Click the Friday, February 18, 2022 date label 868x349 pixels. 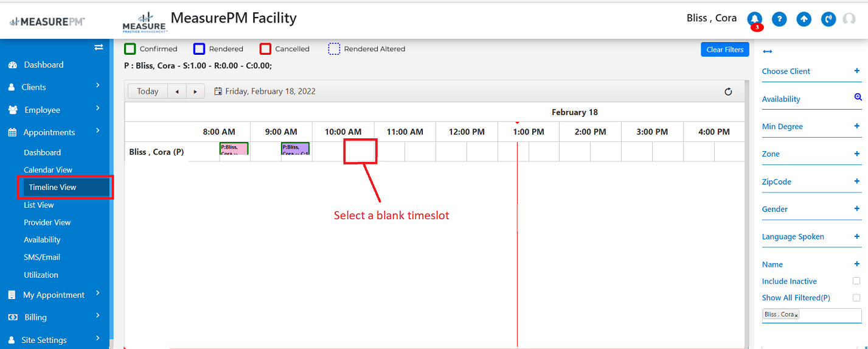tap(270, 91)
